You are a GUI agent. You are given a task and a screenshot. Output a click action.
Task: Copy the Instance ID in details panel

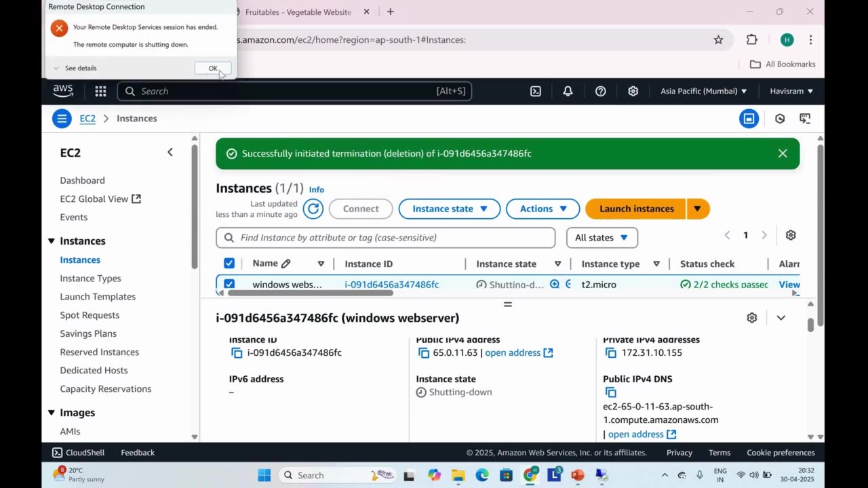(237, 352)
